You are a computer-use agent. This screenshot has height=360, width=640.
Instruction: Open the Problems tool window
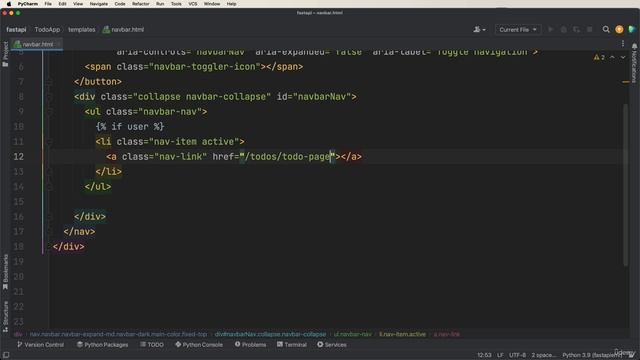(x=250, y=345)
